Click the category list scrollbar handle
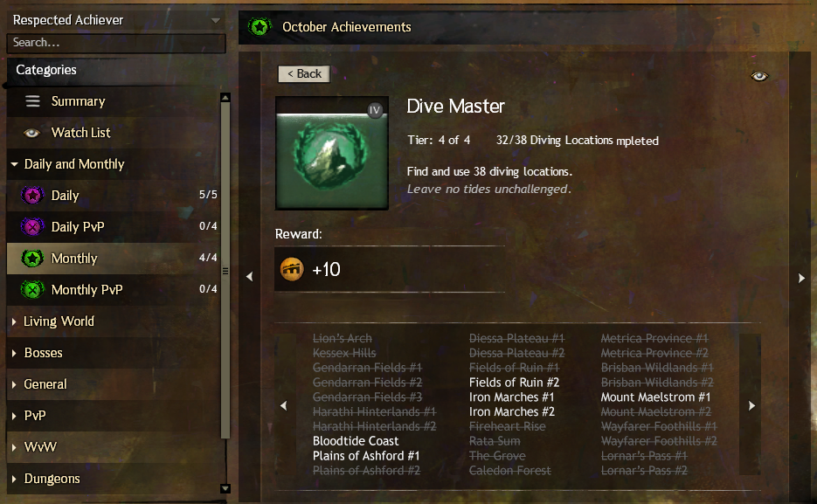The width and height of the screenshot is (817, 504). point(225,271)
